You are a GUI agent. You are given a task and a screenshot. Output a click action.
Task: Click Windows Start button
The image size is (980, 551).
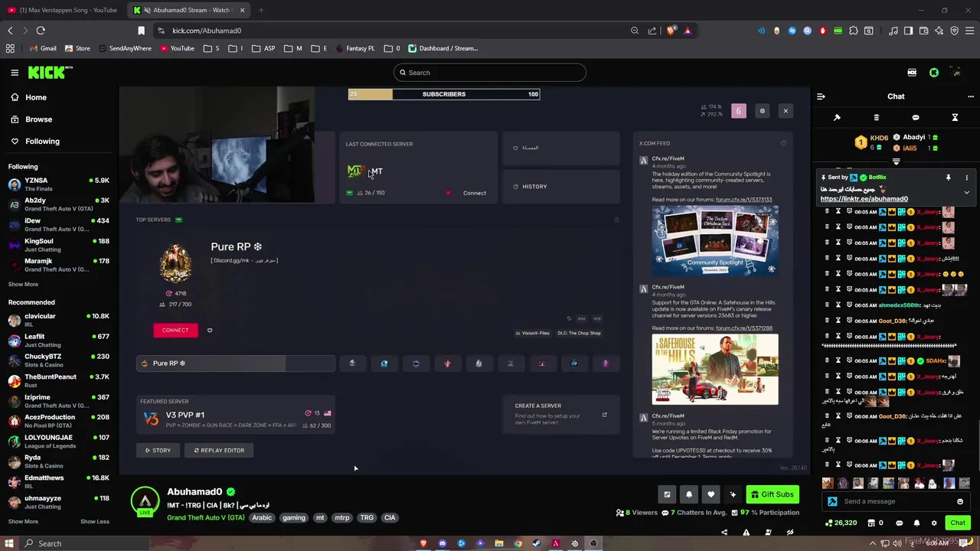coord(10,544)
